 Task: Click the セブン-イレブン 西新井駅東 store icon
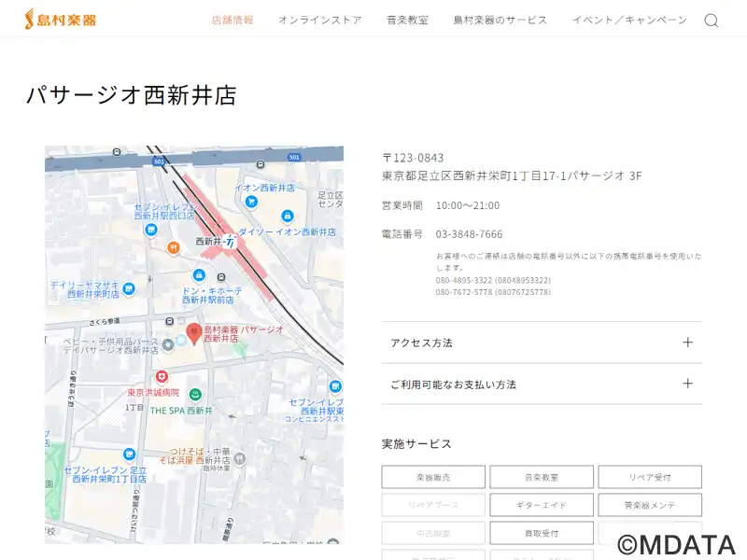[x=335, y=386]
